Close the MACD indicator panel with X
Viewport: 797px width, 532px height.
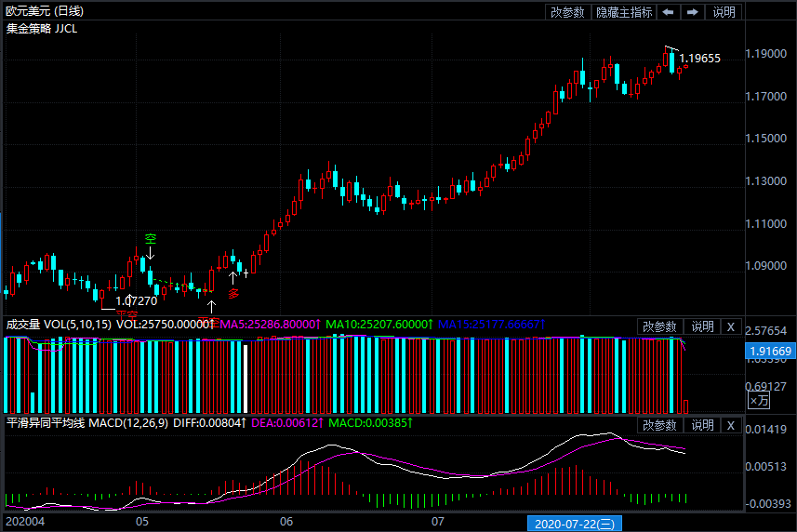pos(731,425)
